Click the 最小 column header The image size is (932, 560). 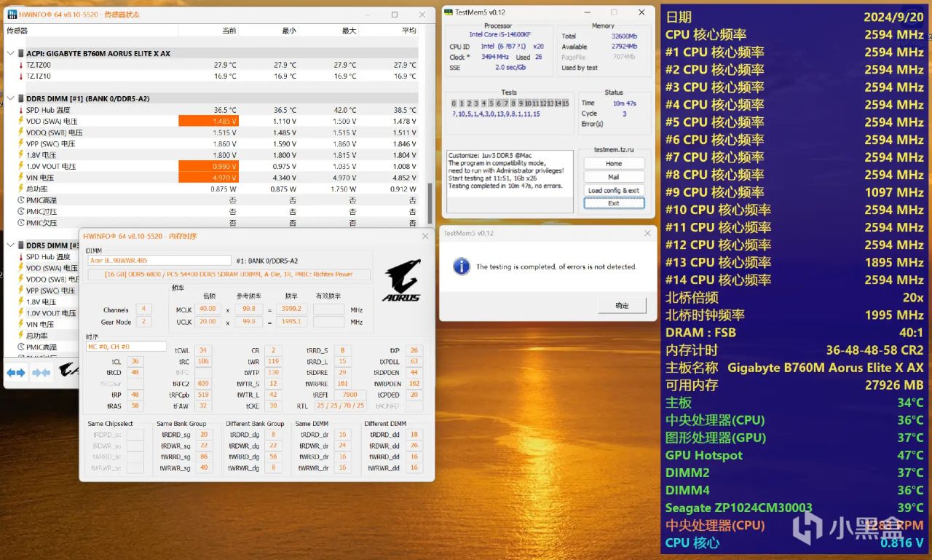[x=268, y=31]
